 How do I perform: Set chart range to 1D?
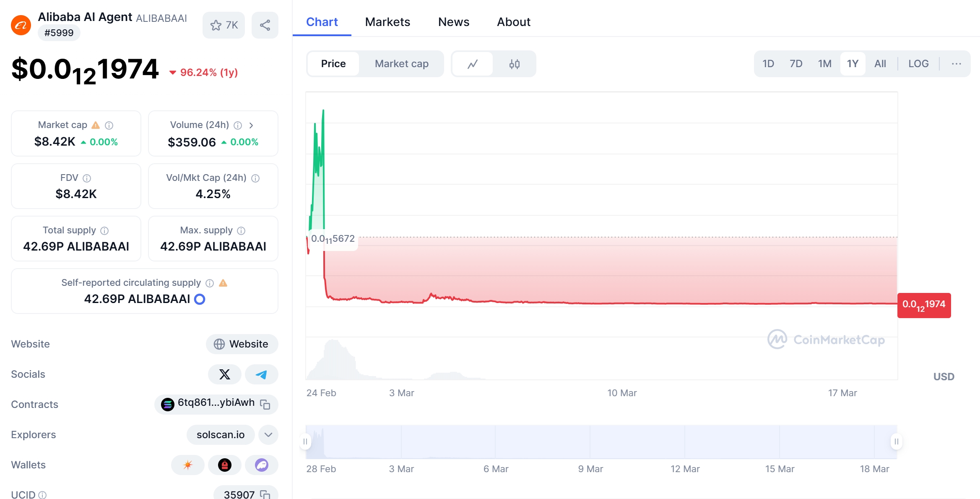pos(768,64)
